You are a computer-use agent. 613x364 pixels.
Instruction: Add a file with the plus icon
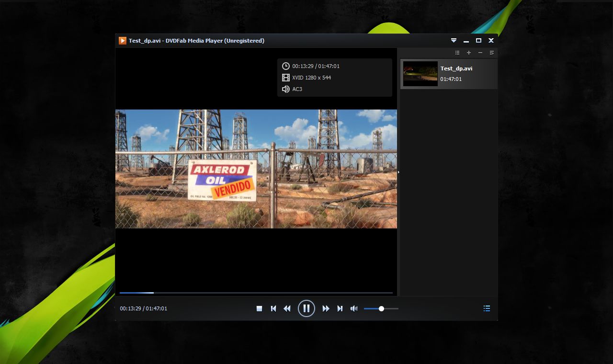pos(469,53)
